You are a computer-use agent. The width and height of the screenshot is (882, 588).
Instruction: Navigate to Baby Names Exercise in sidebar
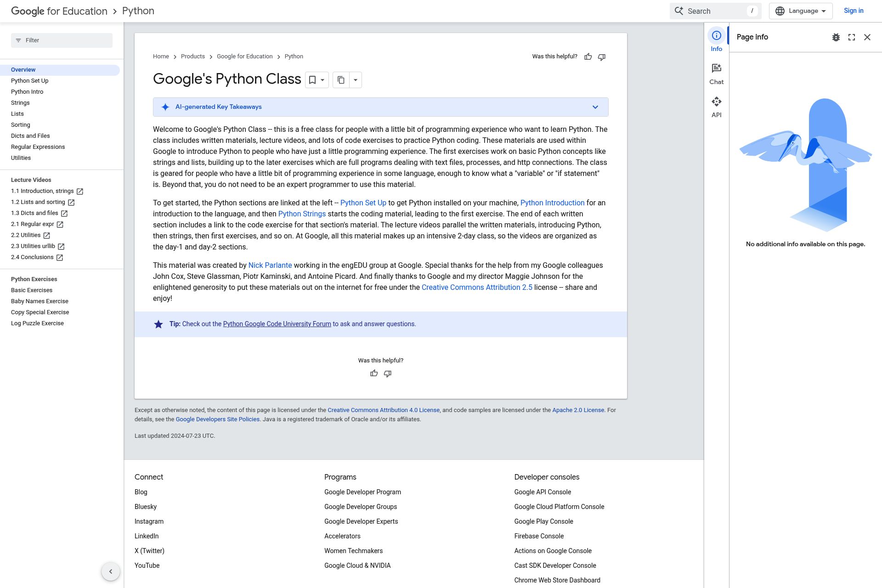pyautogui.click(x=40, y=301)
